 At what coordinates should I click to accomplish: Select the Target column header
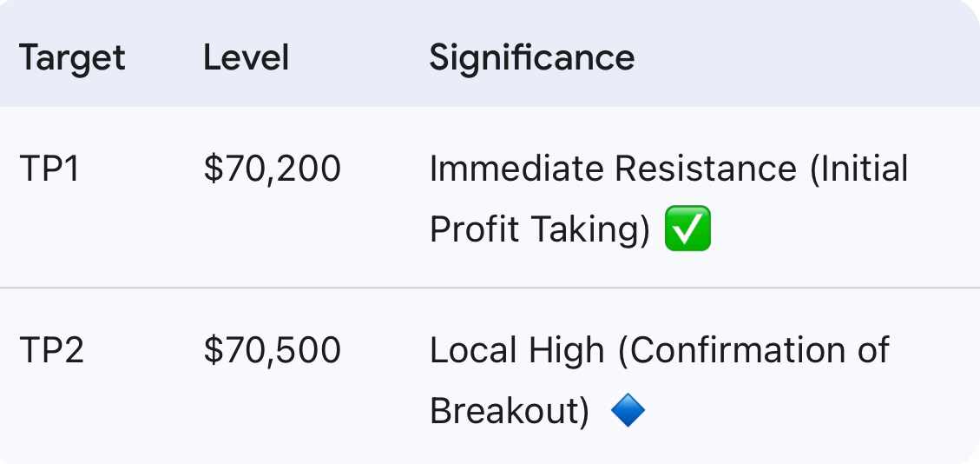72,58
